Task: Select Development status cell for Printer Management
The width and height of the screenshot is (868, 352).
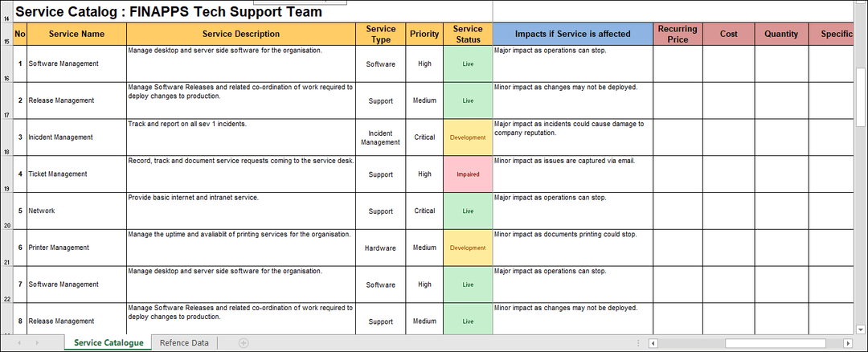Action: [468, 248]
